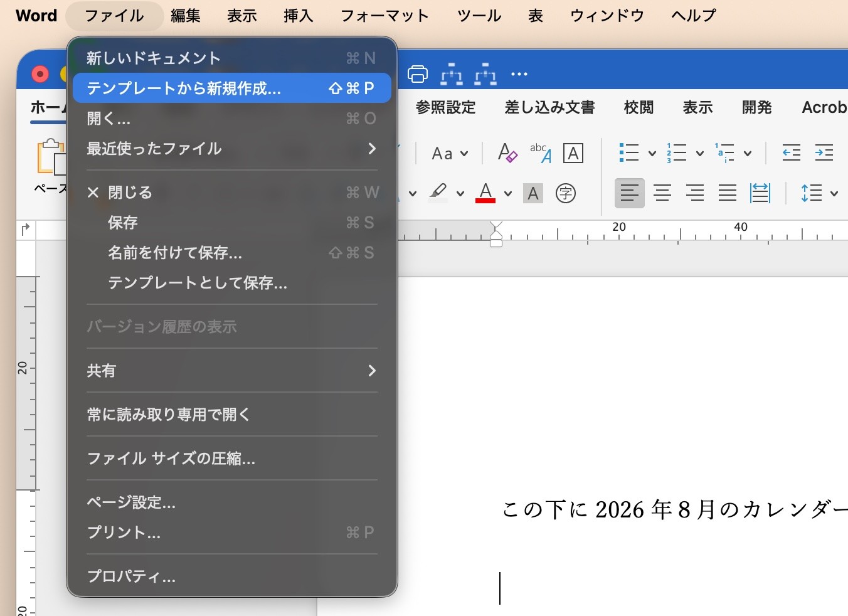The width and height of the screenshot is (848, 616).
Task: Choose 保存 from the File menu
Action: (232, 223)
